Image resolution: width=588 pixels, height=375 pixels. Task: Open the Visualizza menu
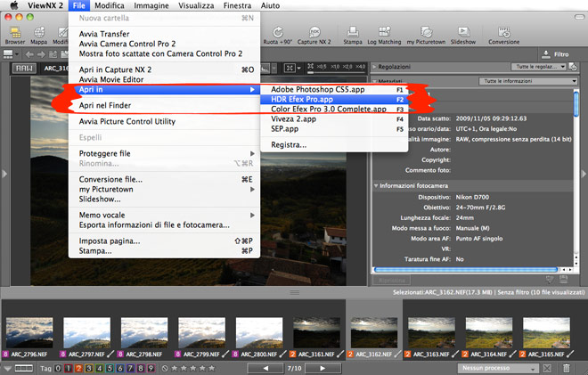(x=196, y=5)
